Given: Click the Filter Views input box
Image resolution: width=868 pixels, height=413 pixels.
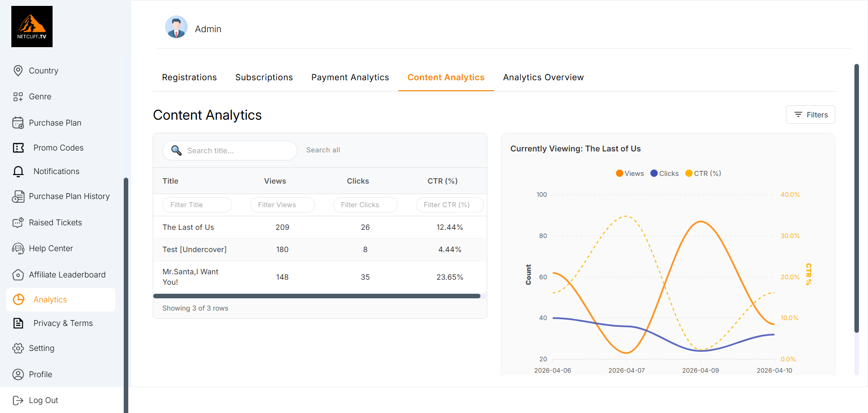Looking at the screenshot, I should tap(282, 205).
